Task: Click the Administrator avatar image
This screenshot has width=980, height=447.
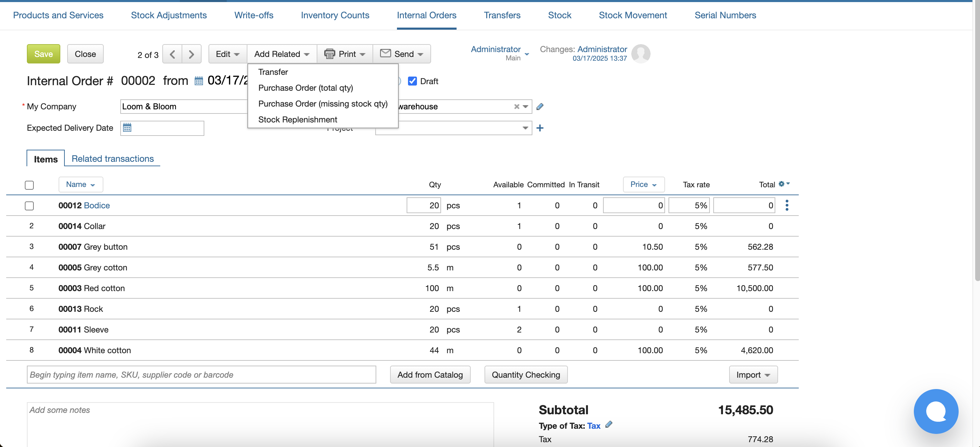Action: [x=641, y=54]
